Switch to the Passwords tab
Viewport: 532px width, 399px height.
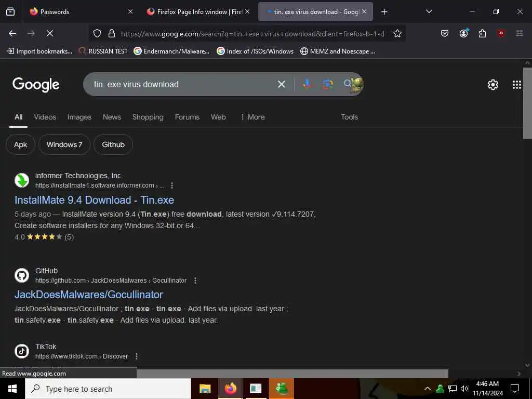[82, 11]
